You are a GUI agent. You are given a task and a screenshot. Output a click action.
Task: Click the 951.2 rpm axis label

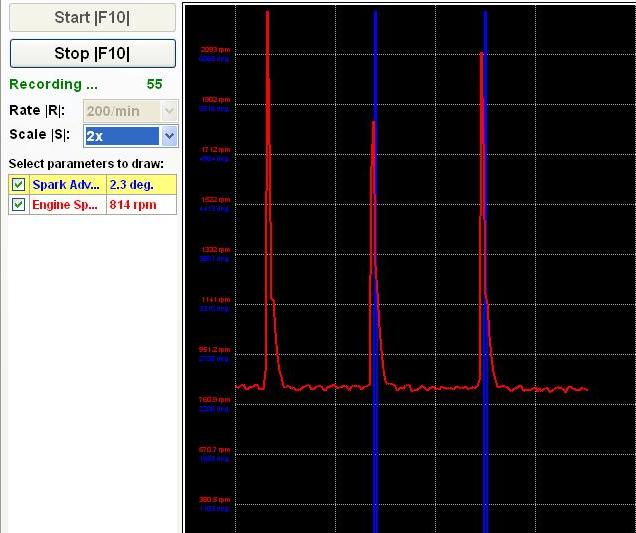pos(215,349)
